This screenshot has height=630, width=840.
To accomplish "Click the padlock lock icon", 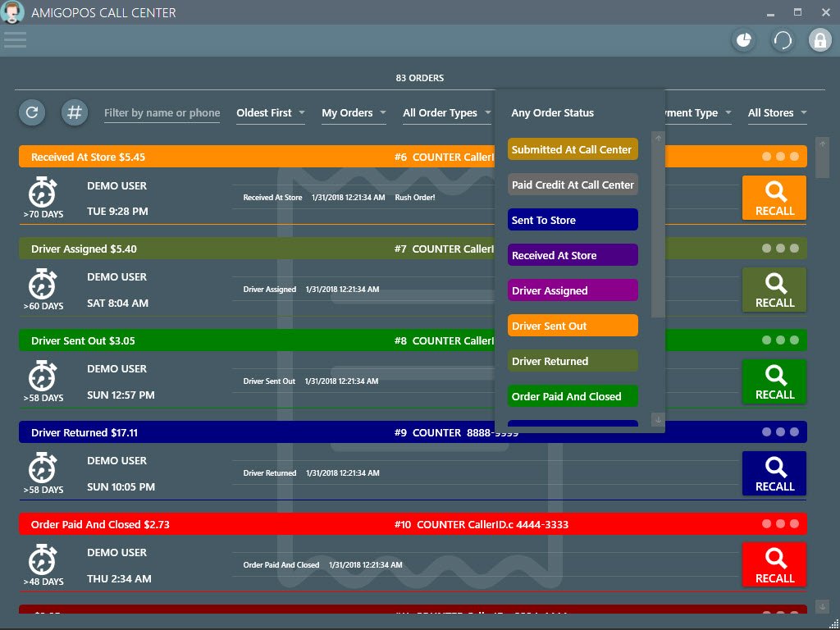I will [x=819, y=40].
